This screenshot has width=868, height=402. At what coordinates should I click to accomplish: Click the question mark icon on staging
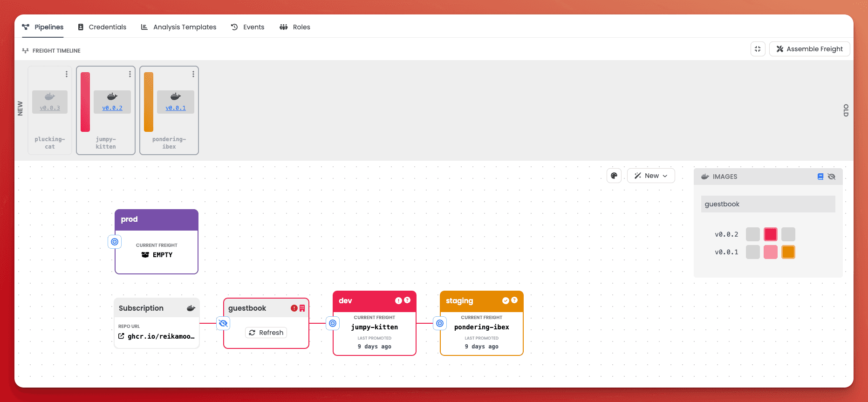click(x=514, y=300)
